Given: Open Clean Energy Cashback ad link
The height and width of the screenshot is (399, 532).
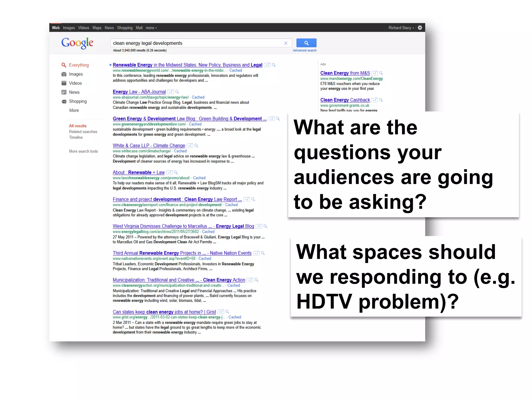Looking at the screenshot, I should point(345,100).
